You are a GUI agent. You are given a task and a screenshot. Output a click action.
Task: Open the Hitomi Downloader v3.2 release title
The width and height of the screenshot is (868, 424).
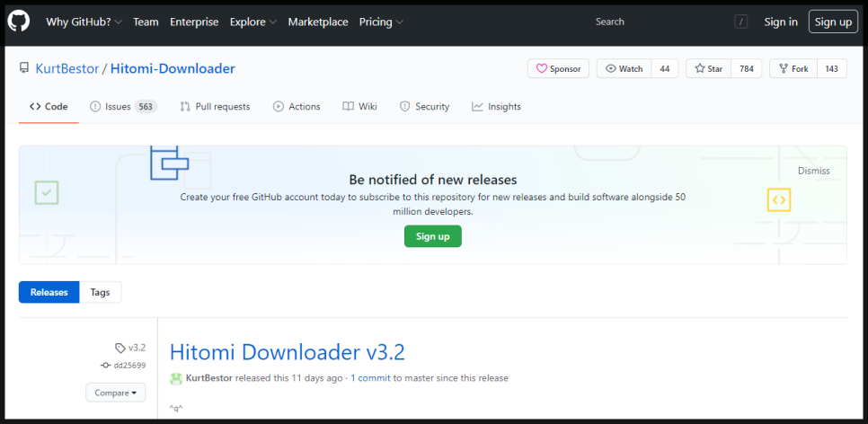click(288, 352)
